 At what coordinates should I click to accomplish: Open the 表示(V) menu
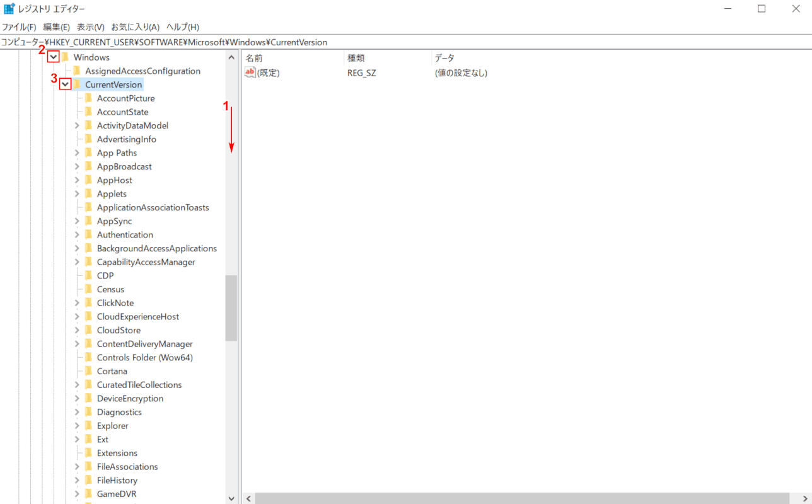click(91, 27)
